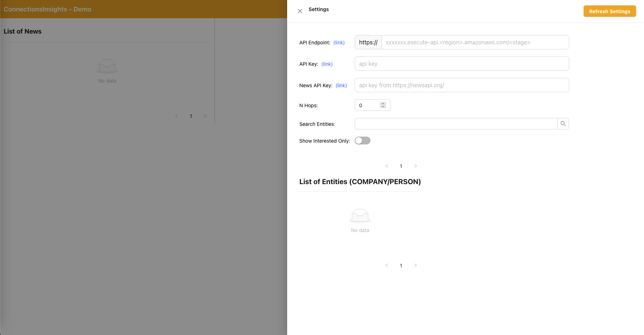This screenshot has height=335, width=644.
Task: Click the List of Entities (COMPANY/PERSON) heading
Action: click(x=360, y=182)
